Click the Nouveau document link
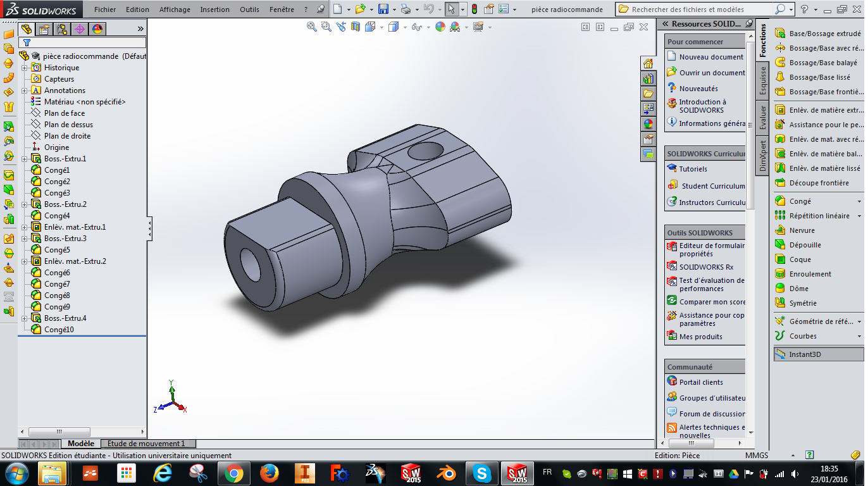868x486 pixels. pyautogui.click(x=710, y=57)
